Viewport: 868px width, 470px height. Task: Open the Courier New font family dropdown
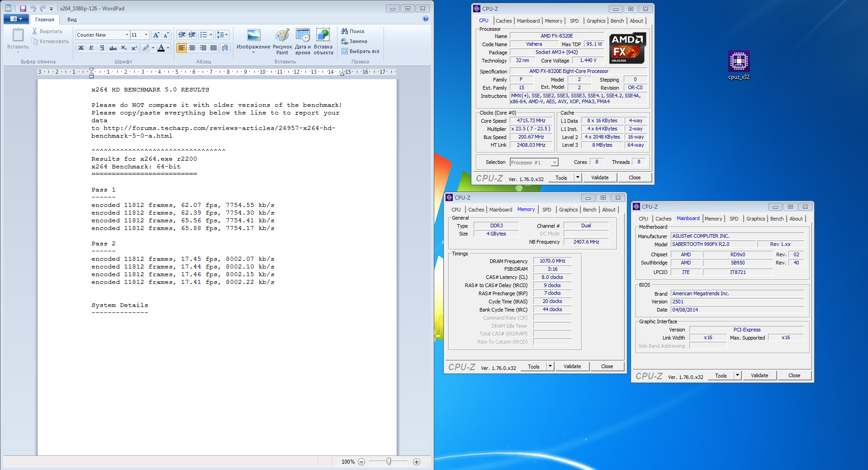point(127,35)
